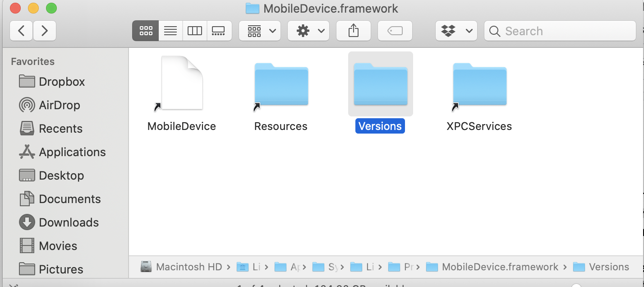Click the window title proxy folder icon

tap(252, 8)
